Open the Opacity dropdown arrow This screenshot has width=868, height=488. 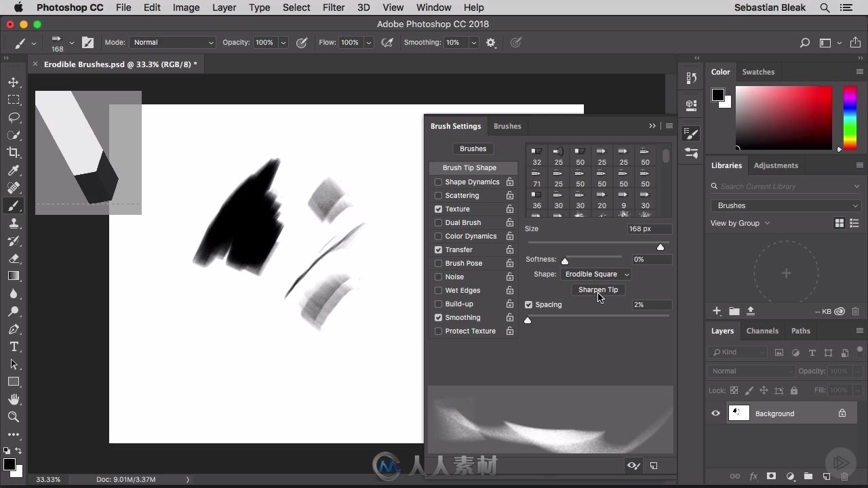pyautogui.click(x=283, y=42)
